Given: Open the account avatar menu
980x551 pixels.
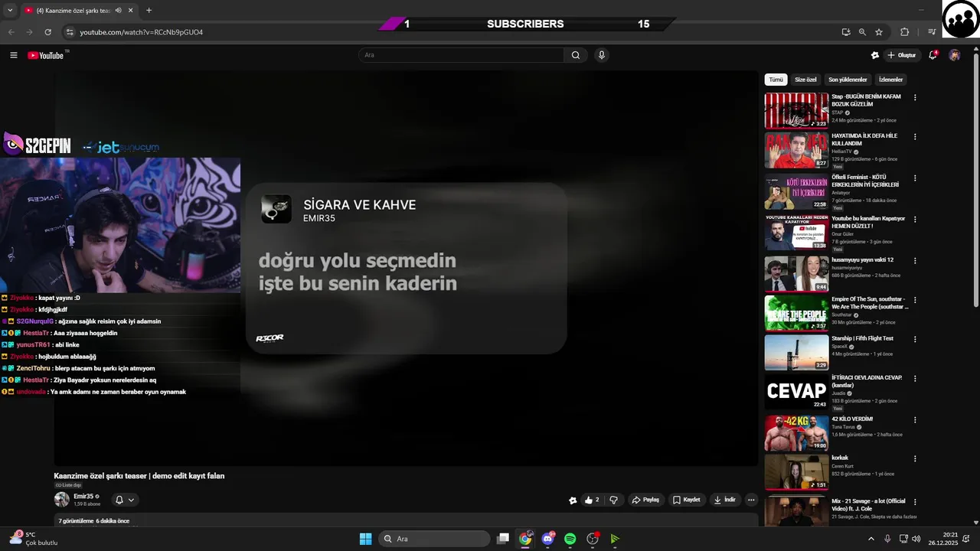Looking at the screenshot, I should [x=954, y=55].
